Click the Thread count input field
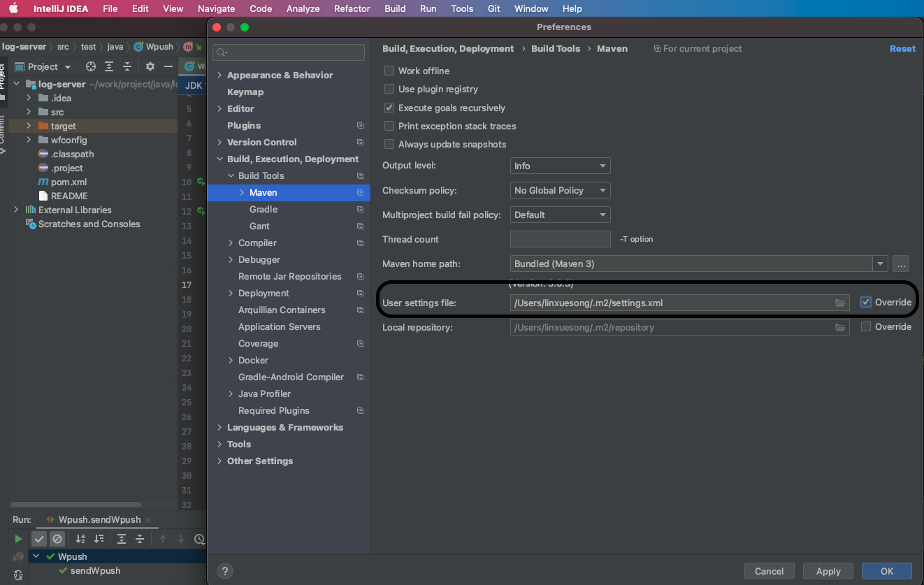 tap(560, 239)
